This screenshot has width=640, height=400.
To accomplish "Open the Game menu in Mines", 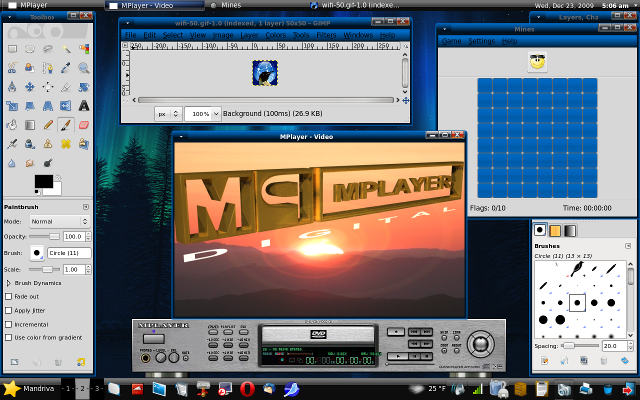I will coord(451,41).
